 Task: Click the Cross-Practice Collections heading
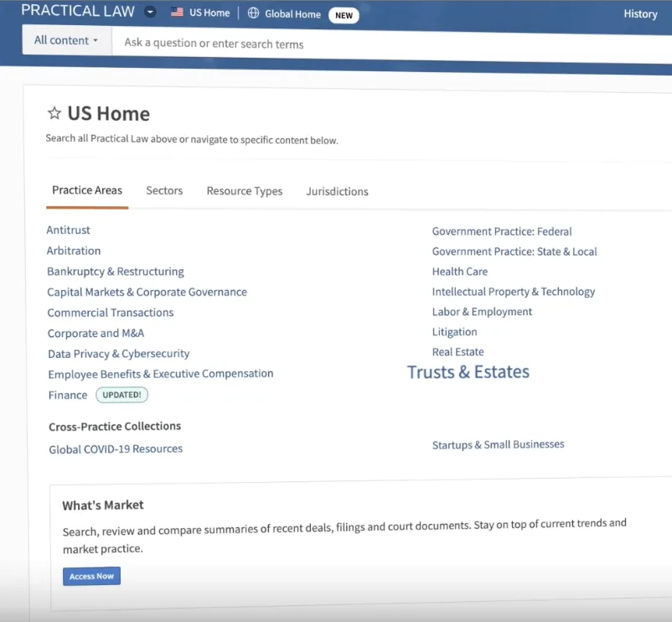tap(115, 427)
